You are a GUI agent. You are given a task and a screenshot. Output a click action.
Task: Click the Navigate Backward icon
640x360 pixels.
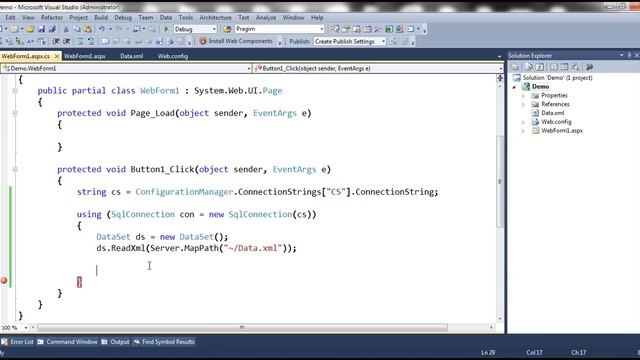pyautogui.click(x=136, y=29)
